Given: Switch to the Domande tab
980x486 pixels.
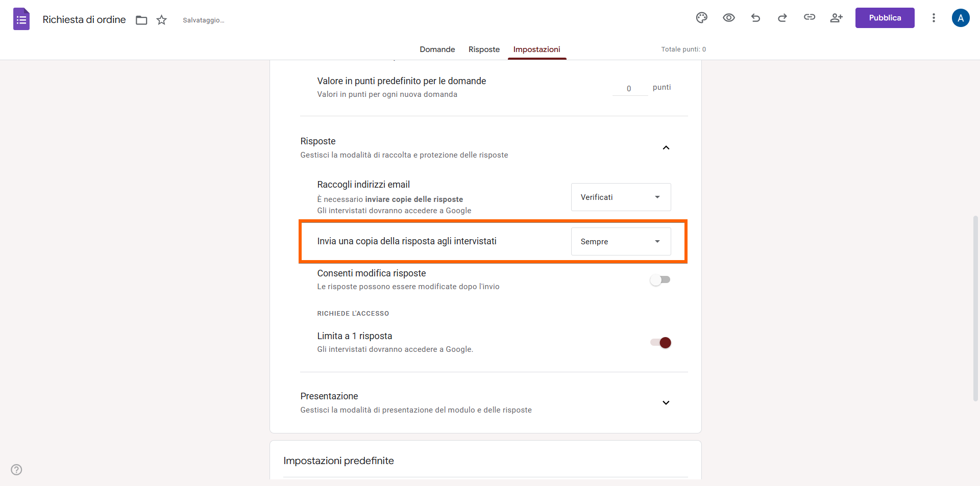Looking at the screenshot, I should 437,49.
